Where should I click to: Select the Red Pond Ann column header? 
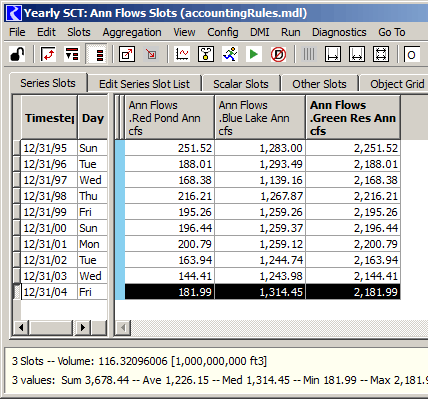click(x=170, y=118)
